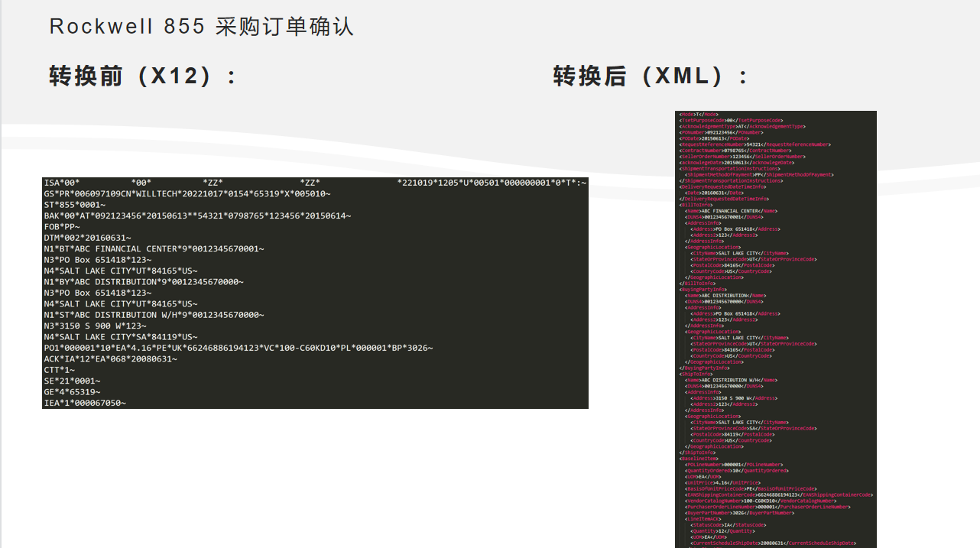Viewport: 980px width, 548px height.
Task: Select the opening BillToInfo tag
Action: [696, 205]
